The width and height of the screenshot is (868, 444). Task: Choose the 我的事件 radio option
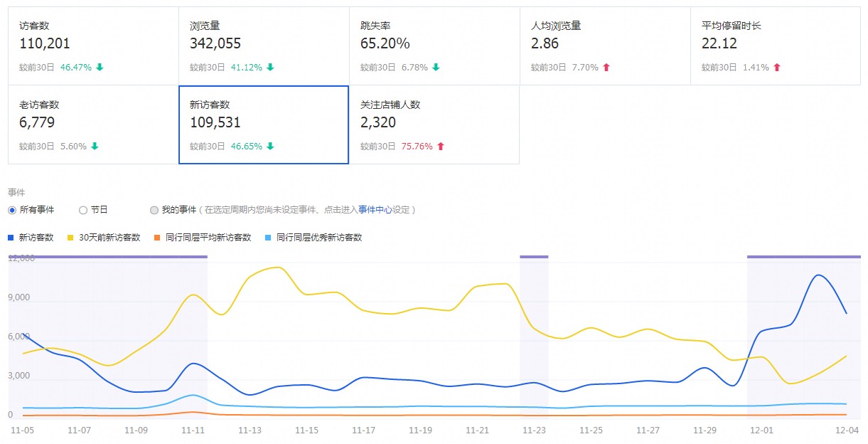[x=154, y=210]
